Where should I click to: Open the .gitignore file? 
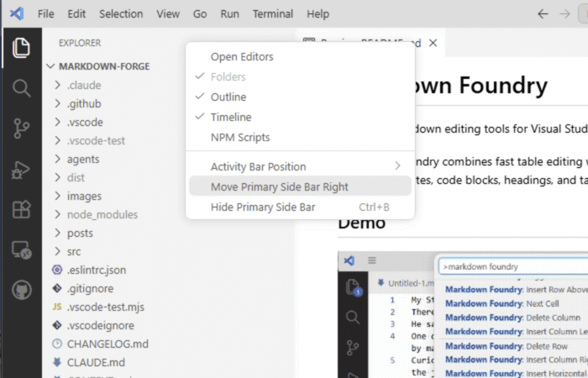pyautogui.click(x=90, y=288)
